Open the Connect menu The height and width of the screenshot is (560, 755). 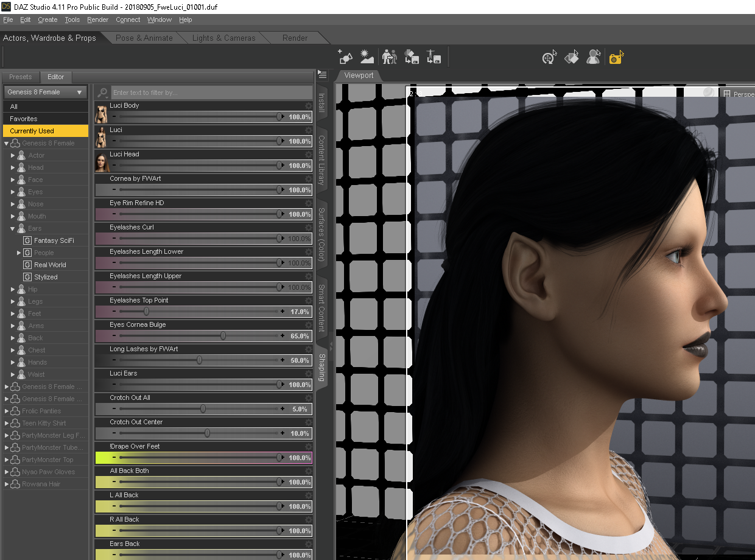tap(128, 19)
